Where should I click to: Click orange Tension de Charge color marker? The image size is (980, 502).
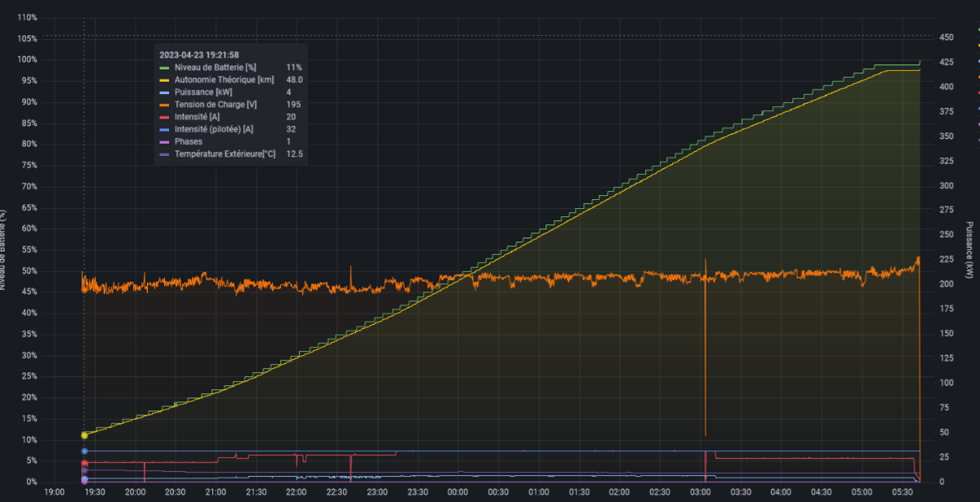click(x=164, y=104)
